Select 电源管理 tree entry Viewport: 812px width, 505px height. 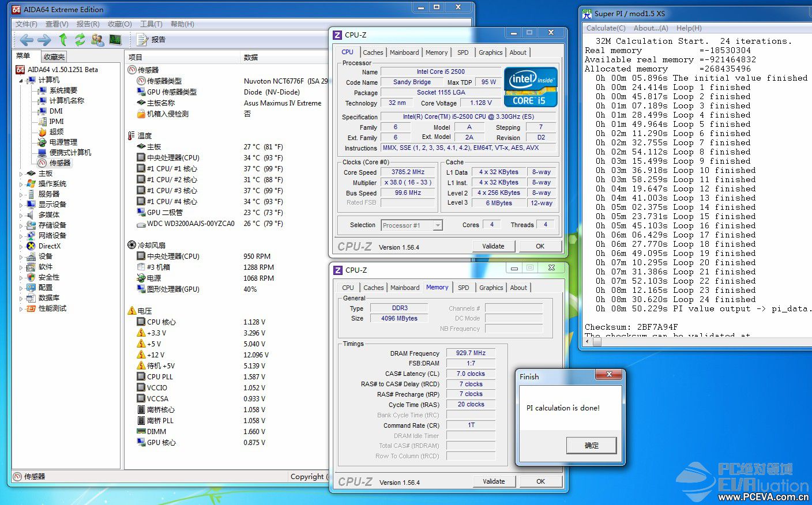(63, 142)
